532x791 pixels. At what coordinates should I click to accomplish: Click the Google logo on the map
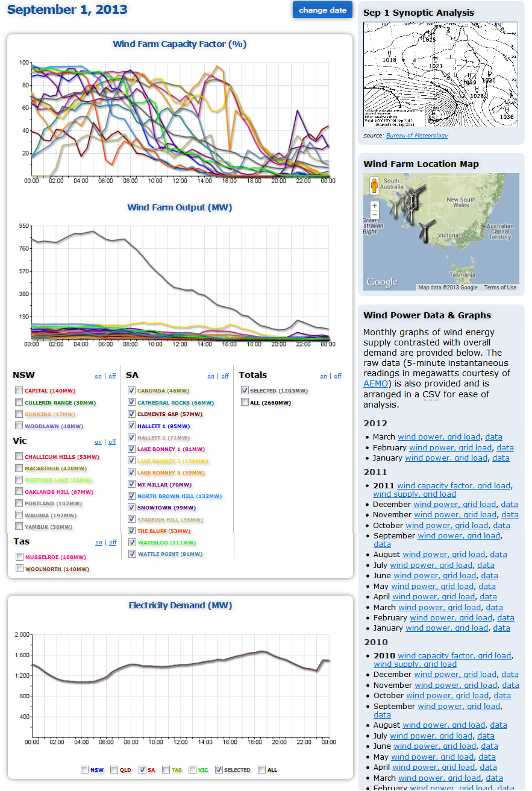tap(382, 282)
